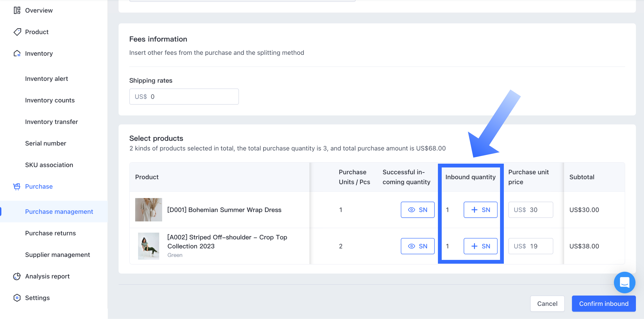Viewport: 644px width, 319px height.
Task: Add SN for Striped Off-shoulder Crop Top
Action: click(480, 246)
